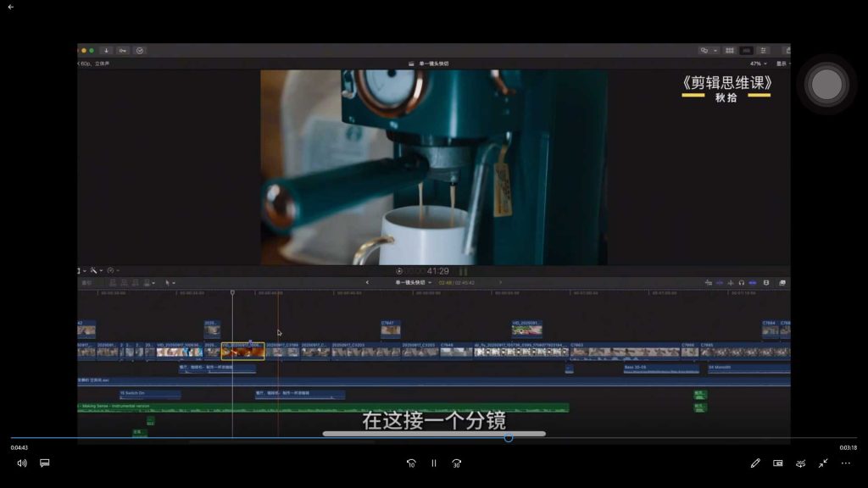This screenshot has width=868, height=488.
Task: Toggle the browser grid view button
Action: coord(730,50)
